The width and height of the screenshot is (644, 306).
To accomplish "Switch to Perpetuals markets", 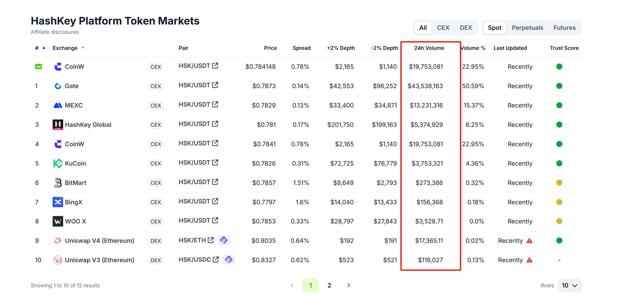I will coord(527,28).
